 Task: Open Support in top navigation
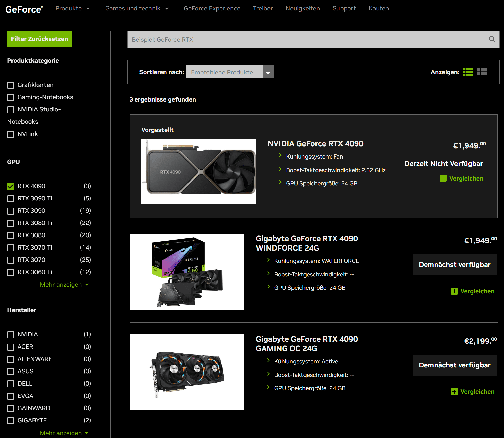(x=344, y=8)
